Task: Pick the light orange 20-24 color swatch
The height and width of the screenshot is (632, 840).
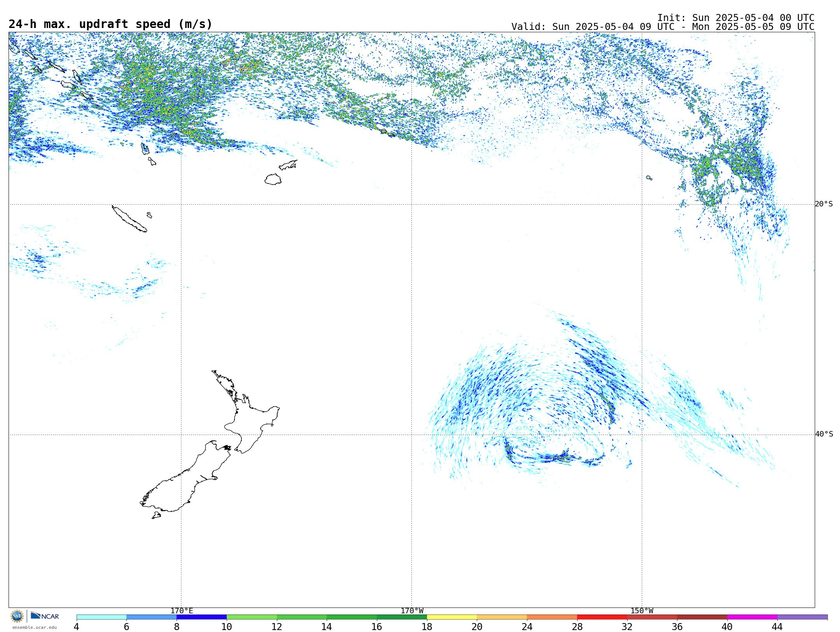Action: click(x=502, y=617)
